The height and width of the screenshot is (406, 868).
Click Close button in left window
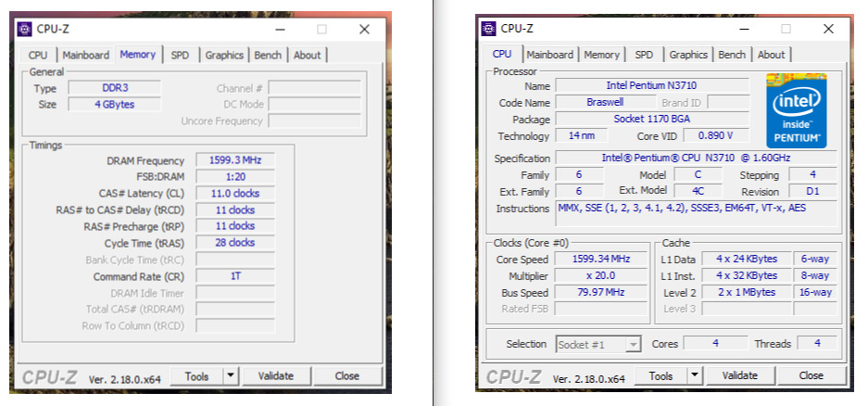pyautogui.click(x=347, y=376)
